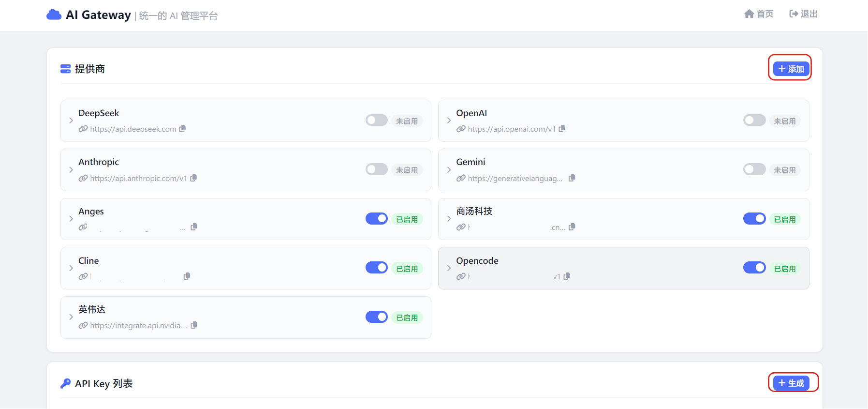Expand the Opencode provider row
This screenshot has height=409, width=868.
coord(449,268)
